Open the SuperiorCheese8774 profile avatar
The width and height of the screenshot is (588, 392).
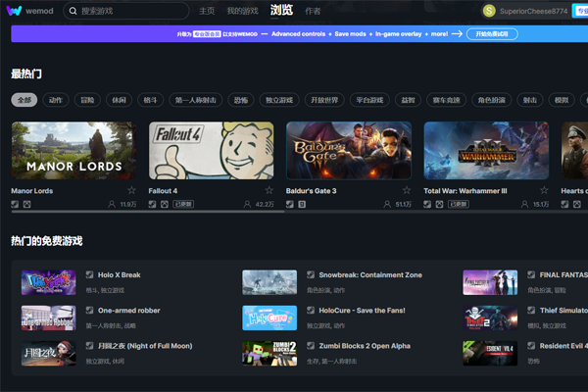(489, 11)
